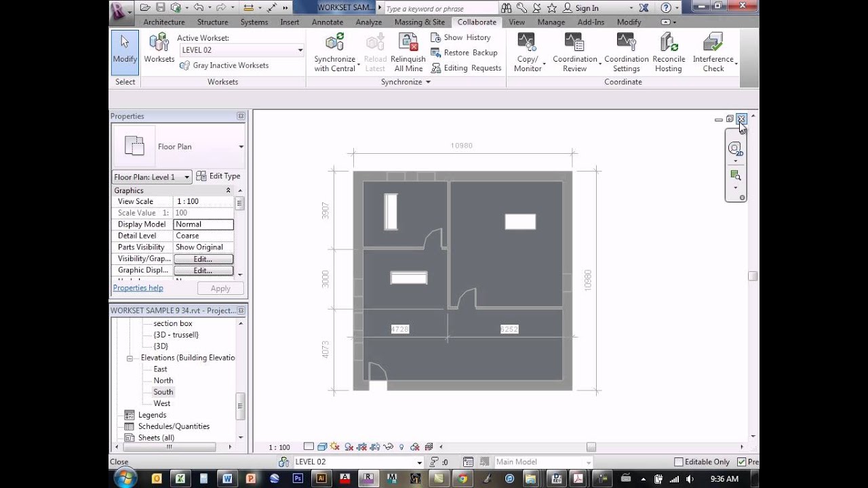Screen dimensions: 868x488
Task: Click the Open folder icon in quick access toolbar
Action: pos(145,7)
